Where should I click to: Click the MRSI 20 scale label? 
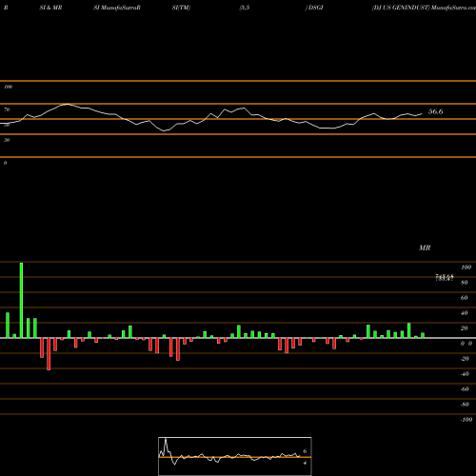(464, 328)
